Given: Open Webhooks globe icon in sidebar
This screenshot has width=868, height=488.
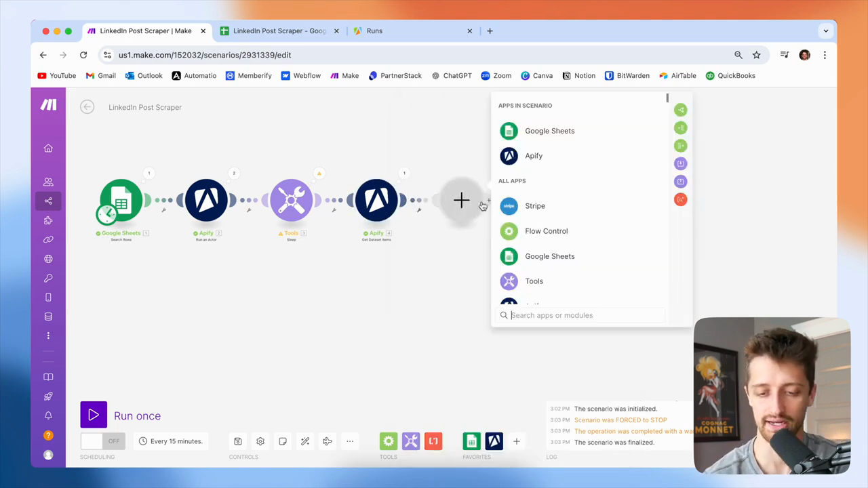Looking at the screenshot, I should [48, 259].
